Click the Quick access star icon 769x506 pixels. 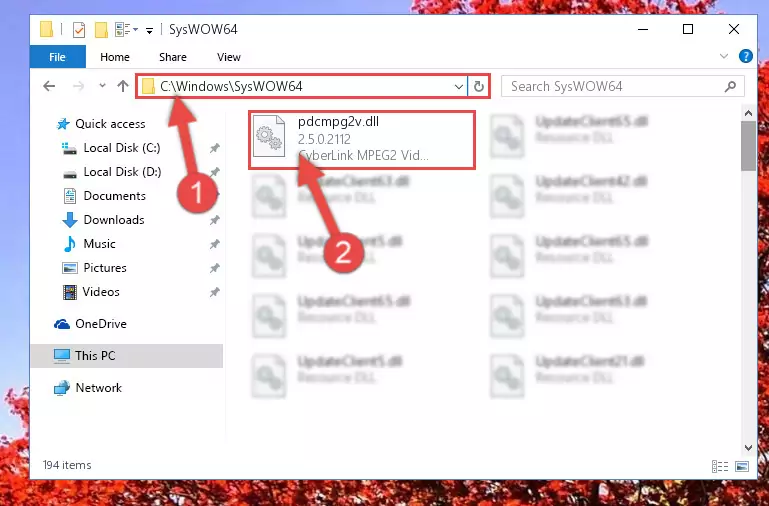coord(63,124)
